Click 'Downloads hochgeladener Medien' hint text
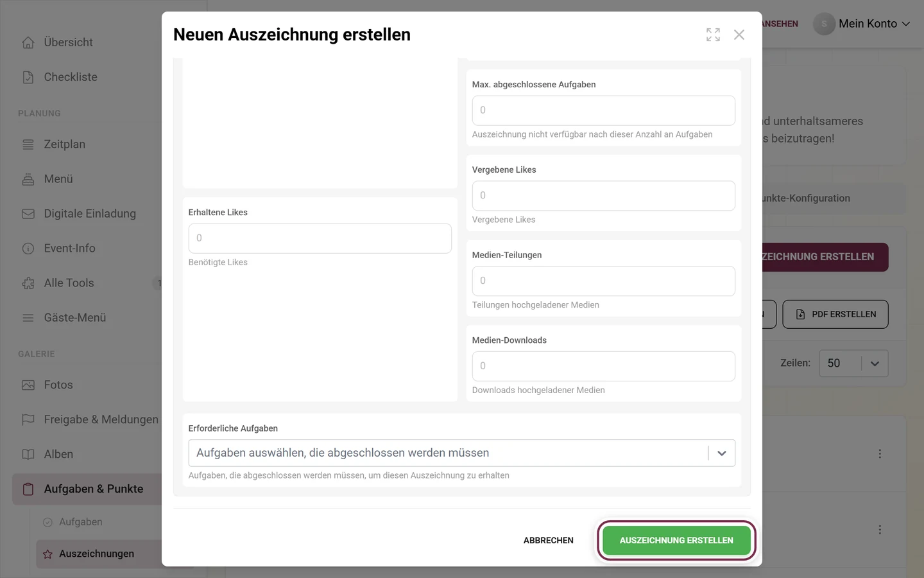Image resolution: width=924 pixels, height=578 pixels. 538,390
